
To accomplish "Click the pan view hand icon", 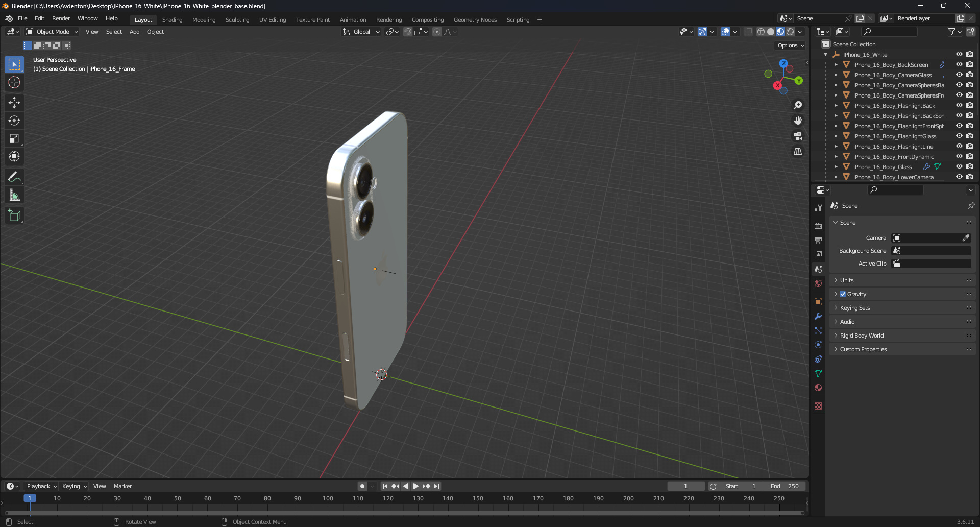I will click(798, 121).
